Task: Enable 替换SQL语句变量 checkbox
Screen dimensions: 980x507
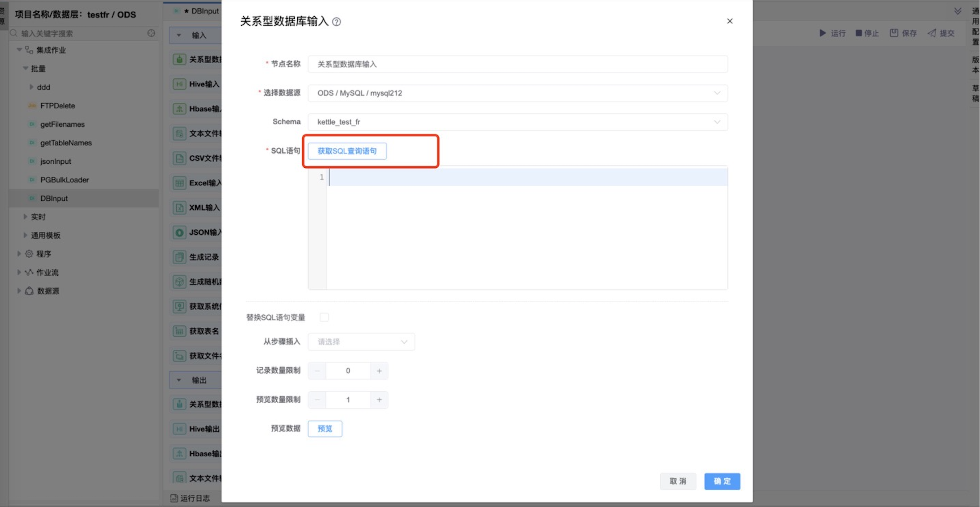Action: point(324,317)
